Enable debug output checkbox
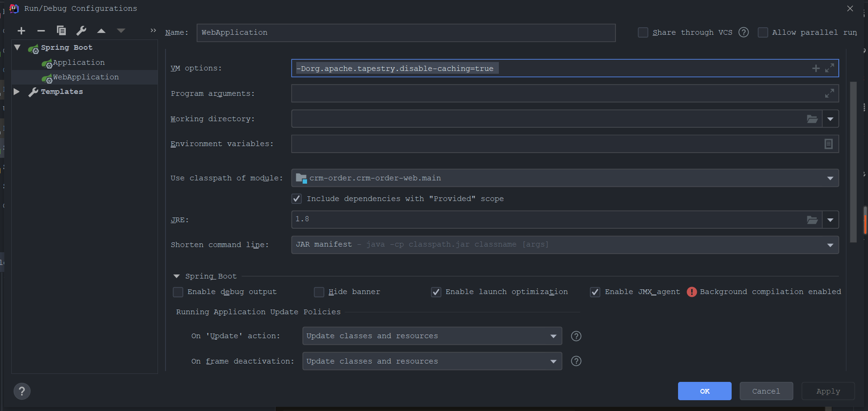The image size is (868, 411). (178, 292)
